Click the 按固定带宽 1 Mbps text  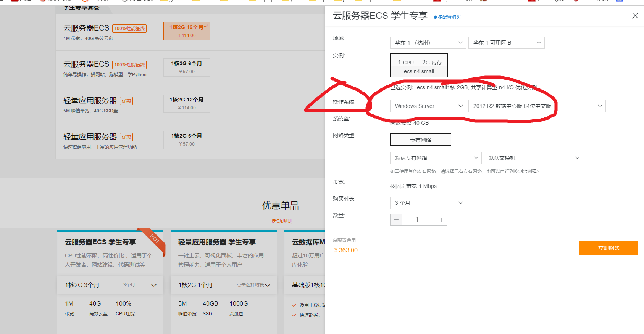click(x=413, y=186)
